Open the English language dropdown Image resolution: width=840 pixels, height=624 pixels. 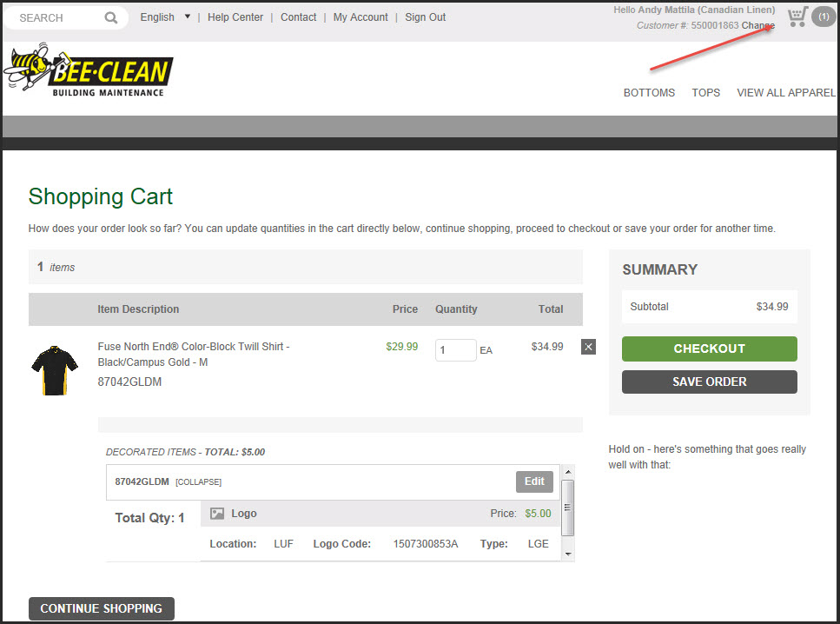tap(165, 17)
